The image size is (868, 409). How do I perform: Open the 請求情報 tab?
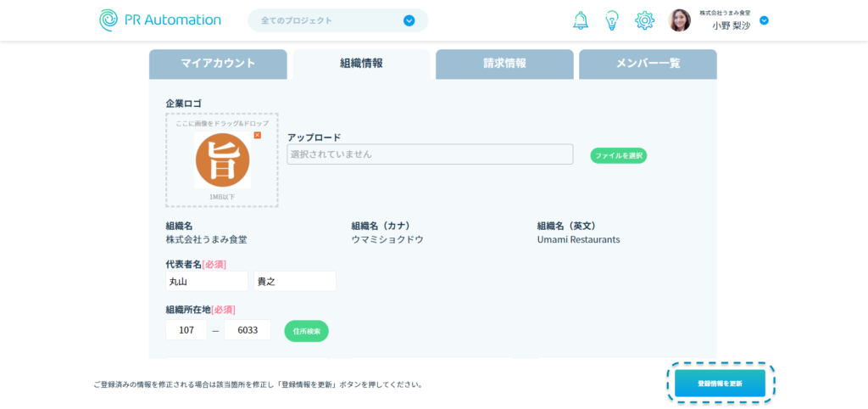coord(504,64)
